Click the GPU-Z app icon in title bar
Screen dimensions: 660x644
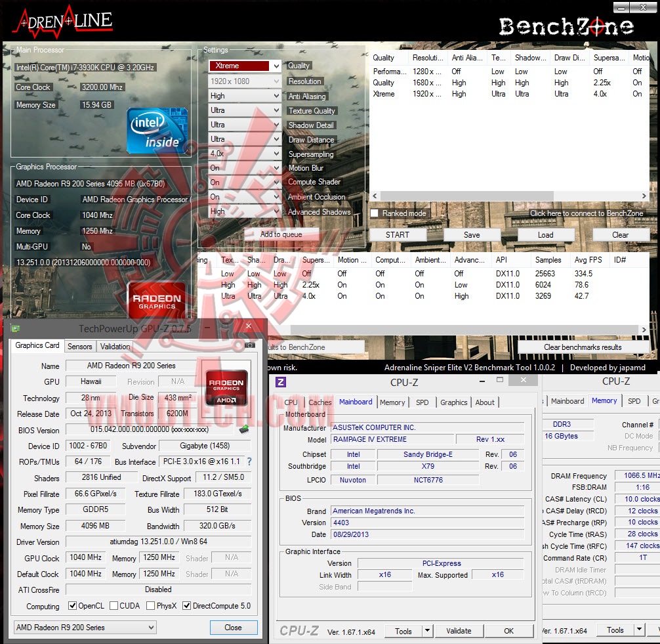[x=16, y=328]
